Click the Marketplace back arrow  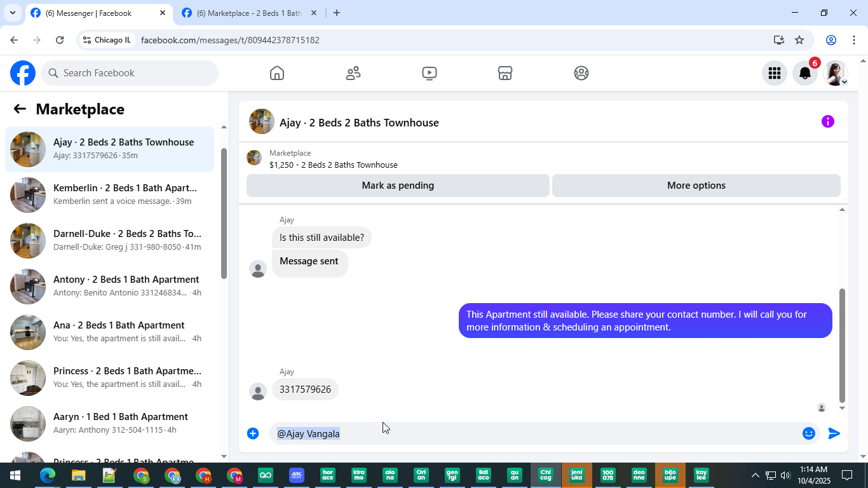[20, 109]
